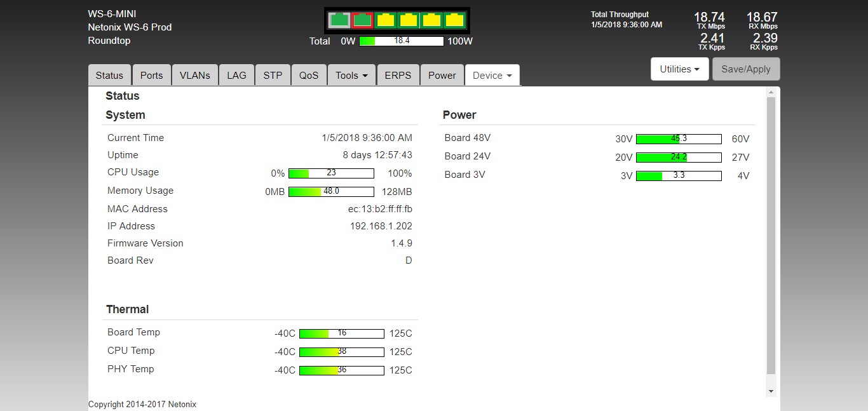Open the VLANs tab
868x411 pixels.
194,75
